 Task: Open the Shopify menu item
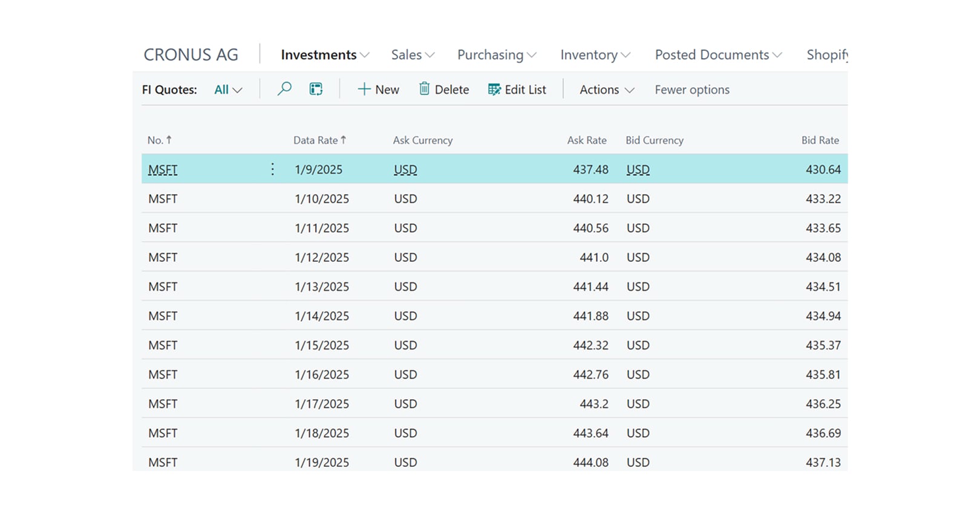[x=827, y=55]
